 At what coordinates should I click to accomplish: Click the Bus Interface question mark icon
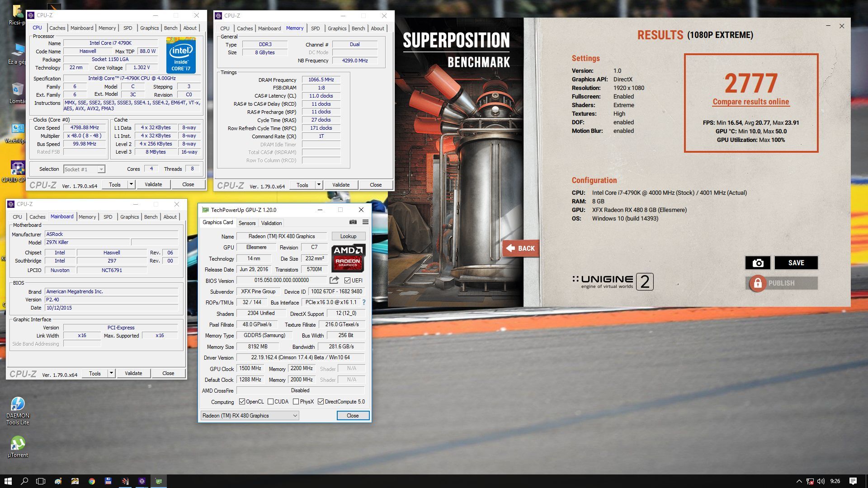point(363,302)
